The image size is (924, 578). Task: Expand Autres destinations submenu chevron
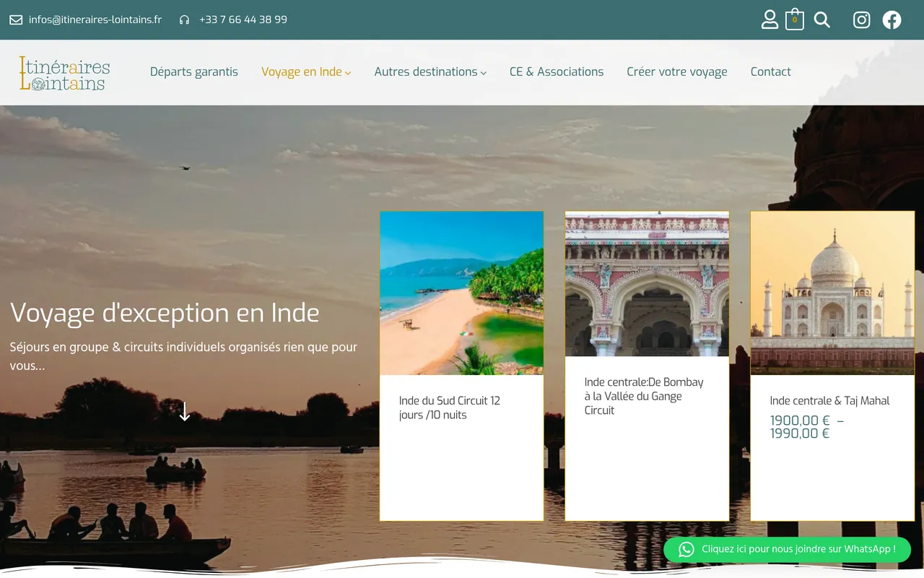pyautogui.click(x=484, y=73)
